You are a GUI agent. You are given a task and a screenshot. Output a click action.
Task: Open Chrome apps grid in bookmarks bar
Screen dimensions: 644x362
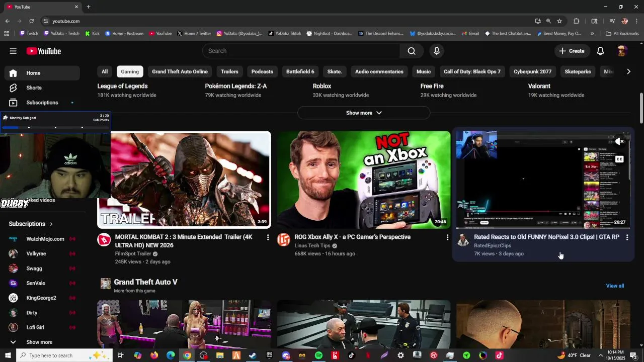[7, 34]
